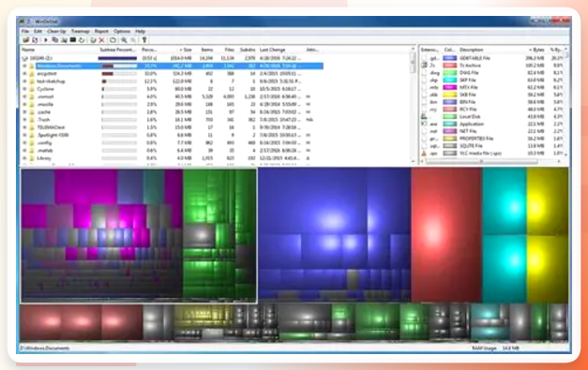Click the Application exe file type icon
The image size is (588, 370).
coord(425,124)
